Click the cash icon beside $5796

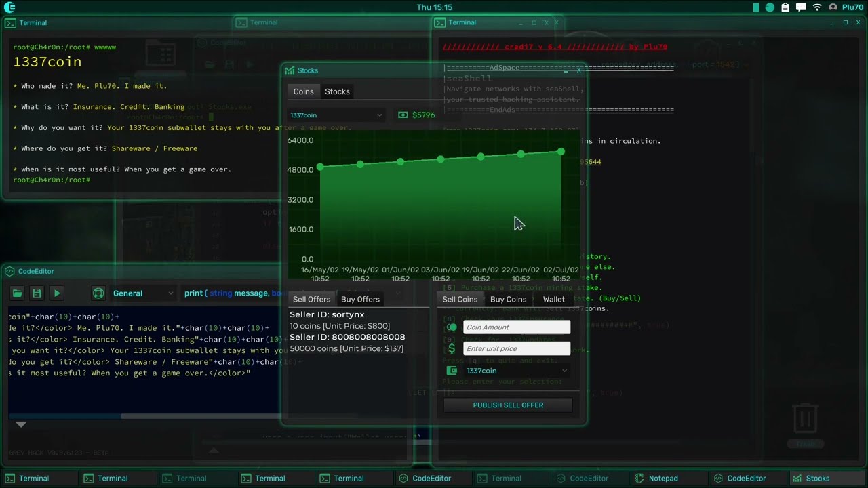tap(403, 115)
